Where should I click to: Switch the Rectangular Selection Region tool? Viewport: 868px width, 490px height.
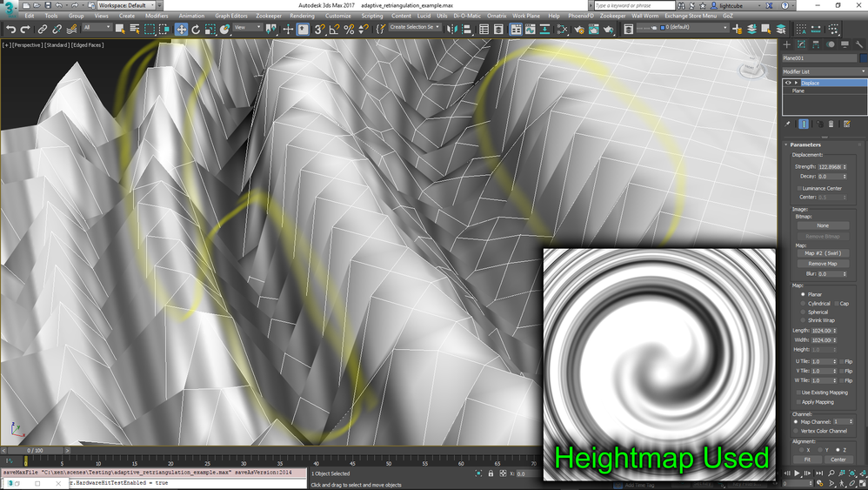[x=150, y=30]
